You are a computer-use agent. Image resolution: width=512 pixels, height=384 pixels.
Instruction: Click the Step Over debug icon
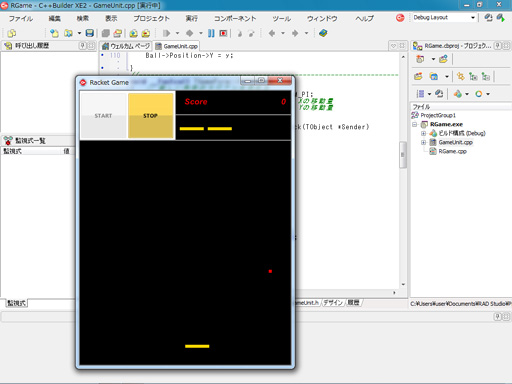click(251, 33)
